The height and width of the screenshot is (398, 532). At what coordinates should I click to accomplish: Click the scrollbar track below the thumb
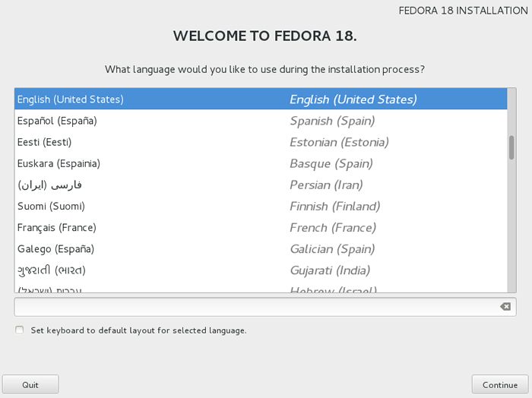click(511, 226)
